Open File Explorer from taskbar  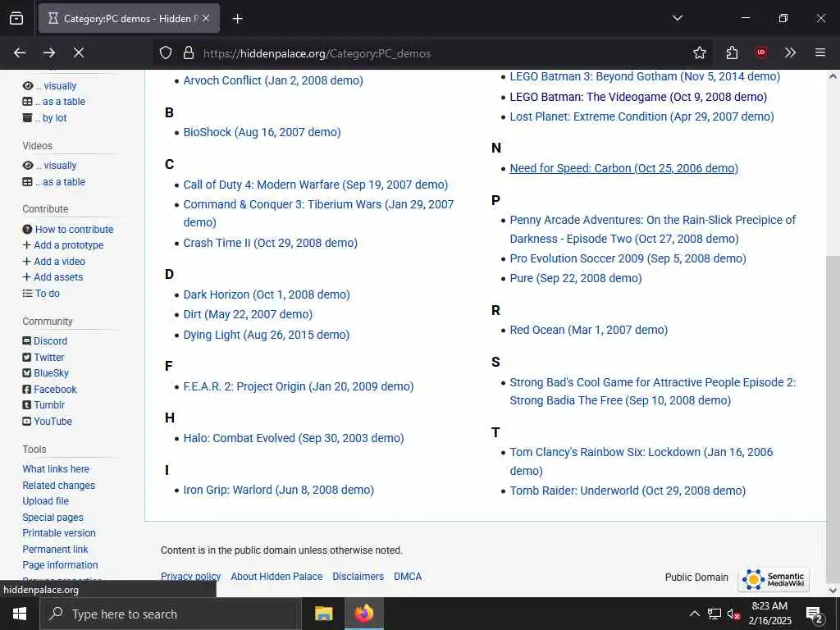point(323,614)
